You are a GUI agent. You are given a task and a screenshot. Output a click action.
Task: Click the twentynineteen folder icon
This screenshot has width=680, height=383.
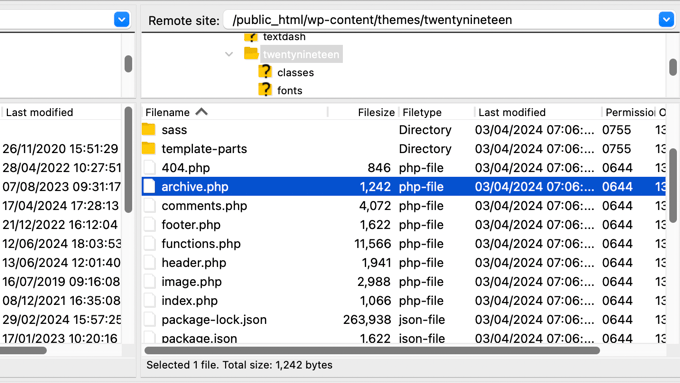click(x=251, y=53)
